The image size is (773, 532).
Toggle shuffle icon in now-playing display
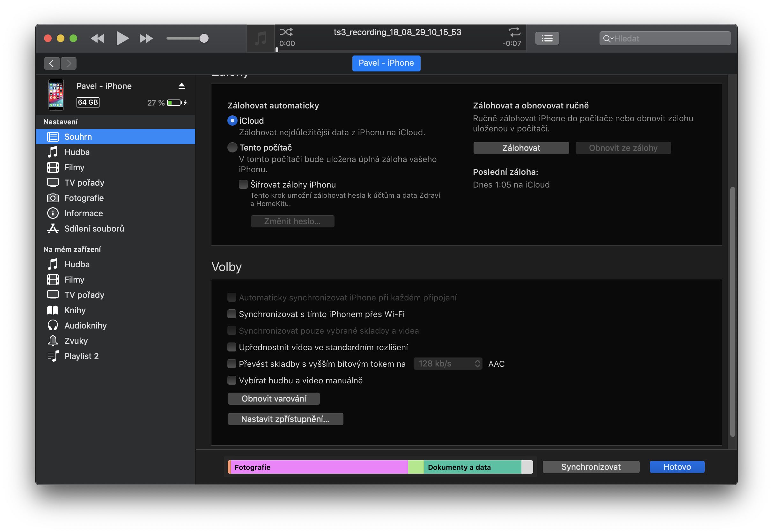(286, 32)
